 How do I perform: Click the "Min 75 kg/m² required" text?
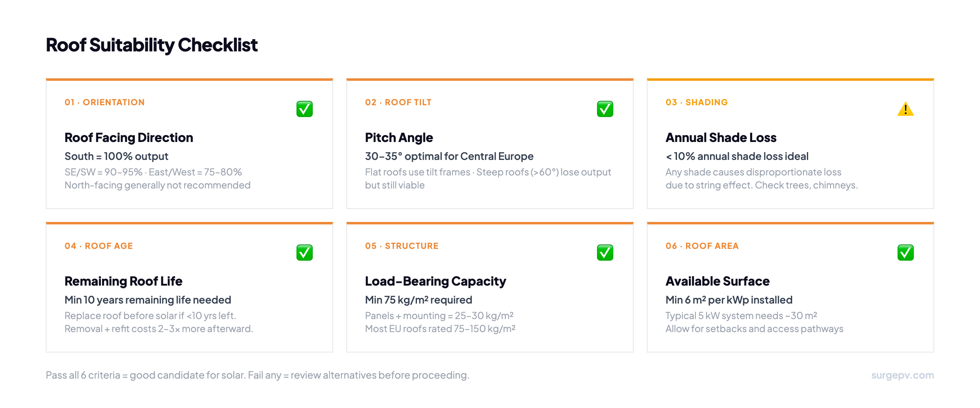pos(419,300)
